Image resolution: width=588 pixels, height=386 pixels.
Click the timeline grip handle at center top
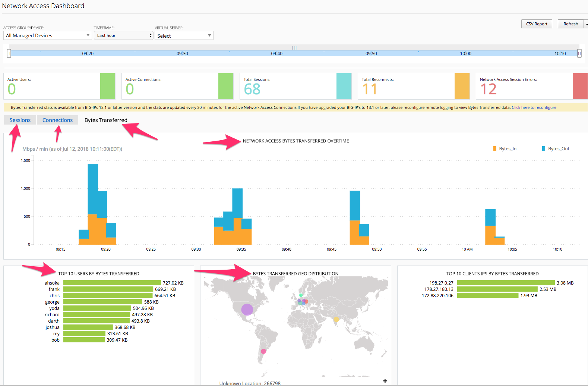tap(294, 48)
